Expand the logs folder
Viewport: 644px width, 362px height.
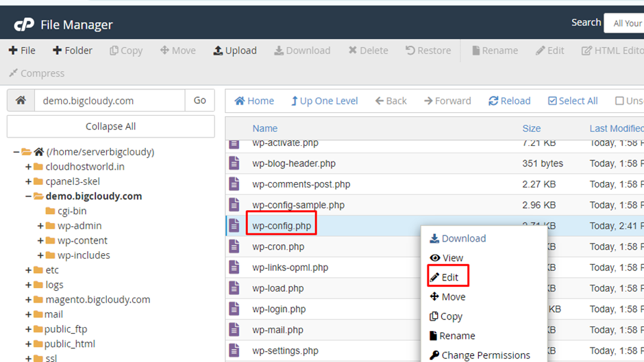(x=28, y=285)
